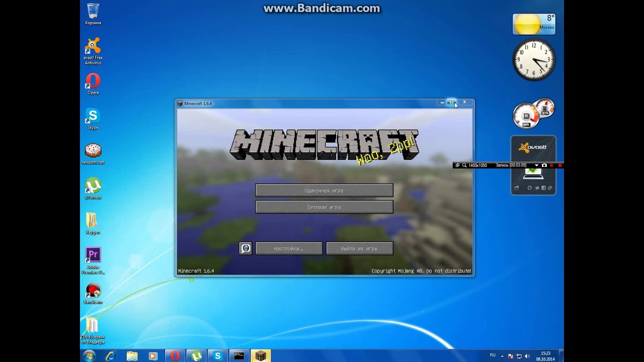Screen dimensions: 644x362
Task: Open Windows Explorer from taskbar
Action: [132, 356]
